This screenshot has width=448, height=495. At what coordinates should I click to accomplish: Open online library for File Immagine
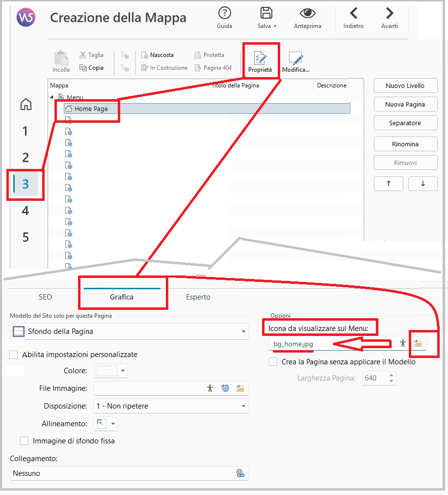(225, 388)
